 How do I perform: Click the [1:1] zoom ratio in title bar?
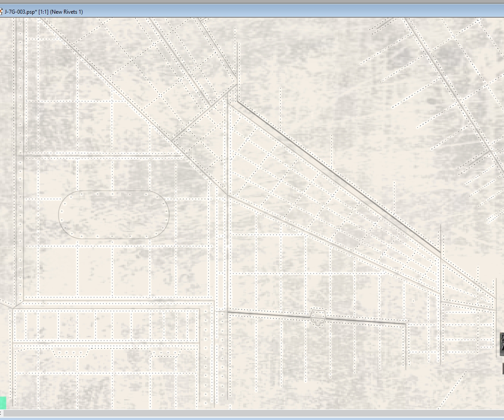click(x=43, y=12)
